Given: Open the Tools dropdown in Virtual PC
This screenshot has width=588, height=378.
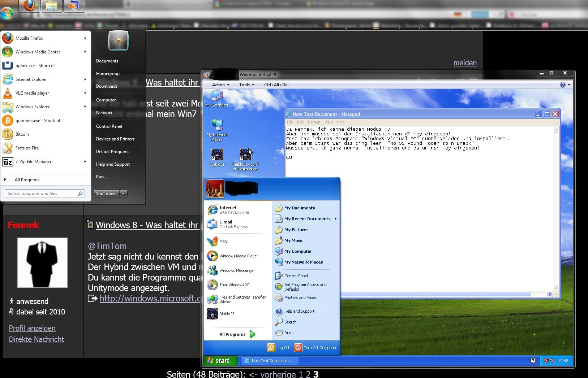Looking at the screenshot, I should [246, 85].
